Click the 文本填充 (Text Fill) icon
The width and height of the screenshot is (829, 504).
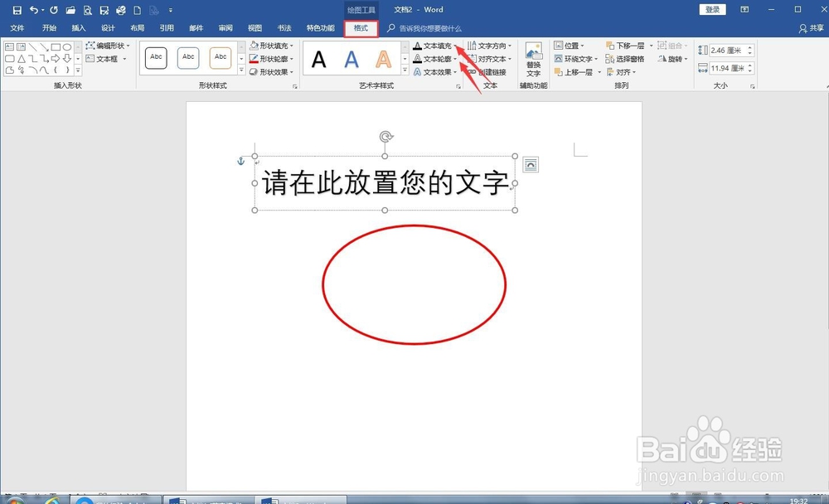pos(417,45)
